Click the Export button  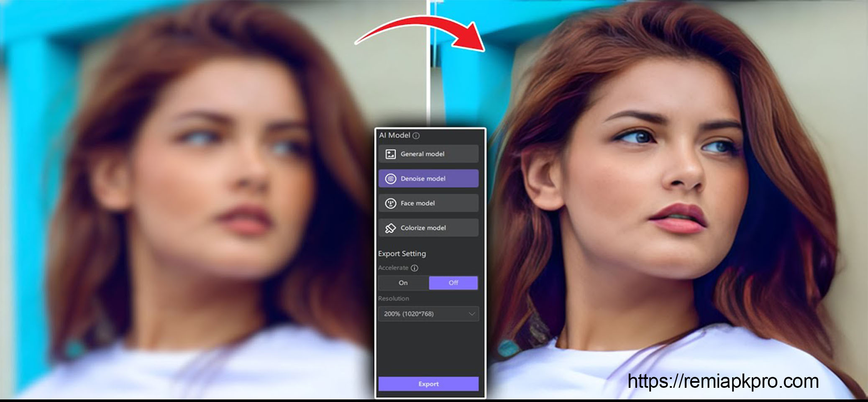(x=428, y=384)
